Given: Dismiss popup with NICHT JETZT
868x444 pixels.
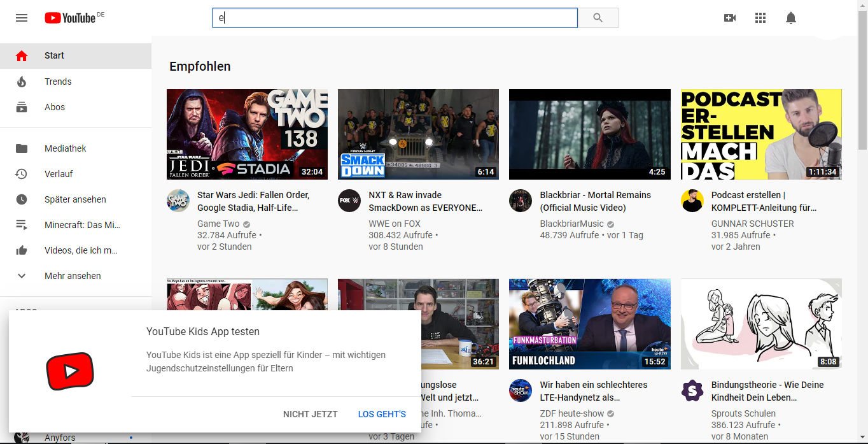Looking at the screenshot, I should (x=311, y=414).
